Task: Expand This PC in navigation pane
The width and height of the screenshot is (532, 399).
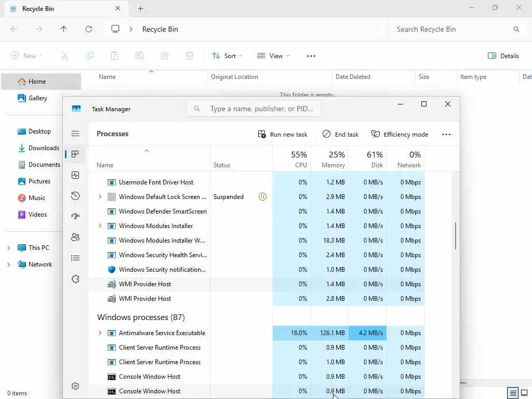Action: pyautogui.click(x=8, y=248)
